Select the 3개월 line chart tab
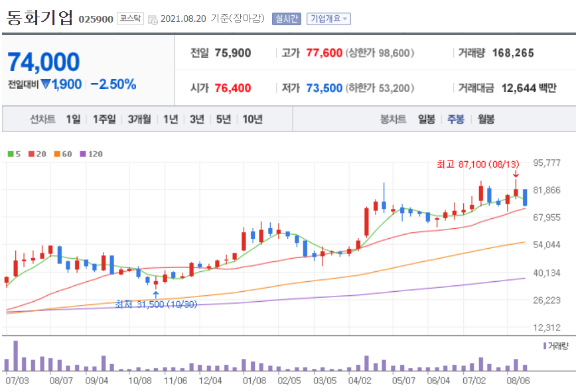This screenshot has height=392, width=576. click(139, 119)
